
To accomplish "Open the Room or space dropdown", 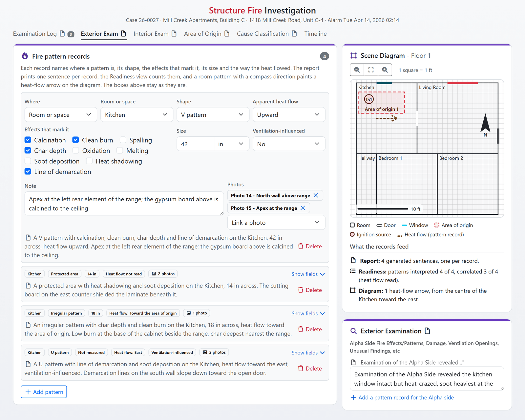I will [x=136, y=114].
